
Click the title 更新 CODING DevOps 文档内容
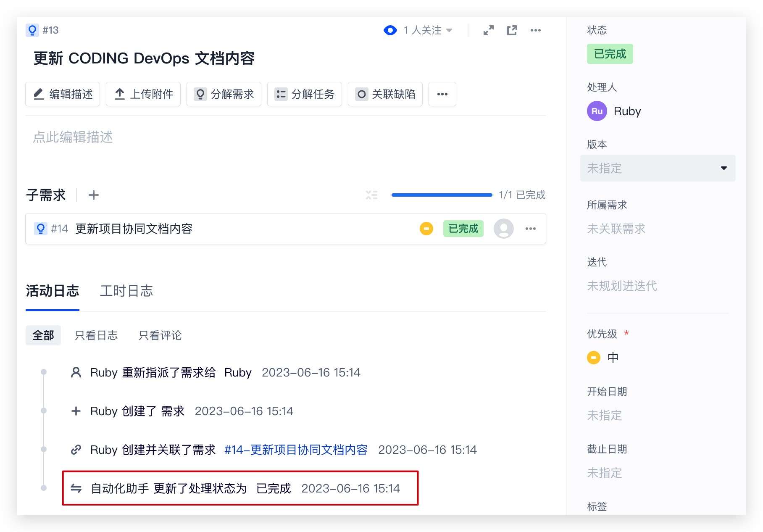[144, 58]
